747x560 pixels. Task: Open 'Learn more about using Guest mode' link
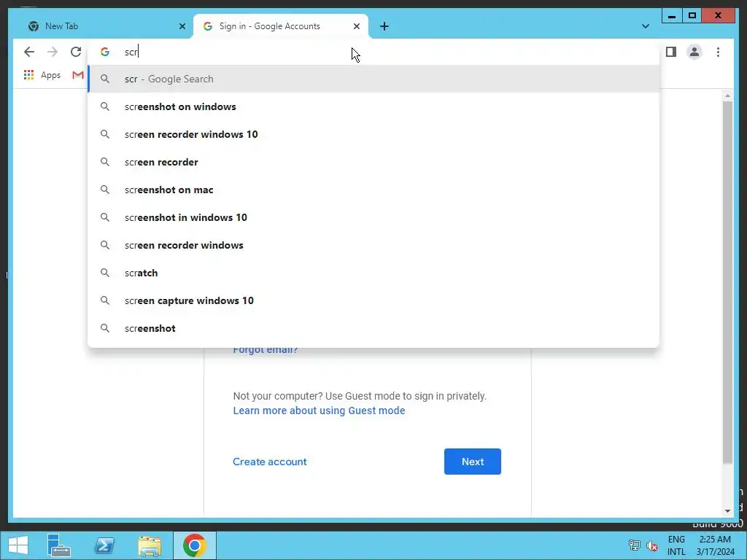pos(320,411)
